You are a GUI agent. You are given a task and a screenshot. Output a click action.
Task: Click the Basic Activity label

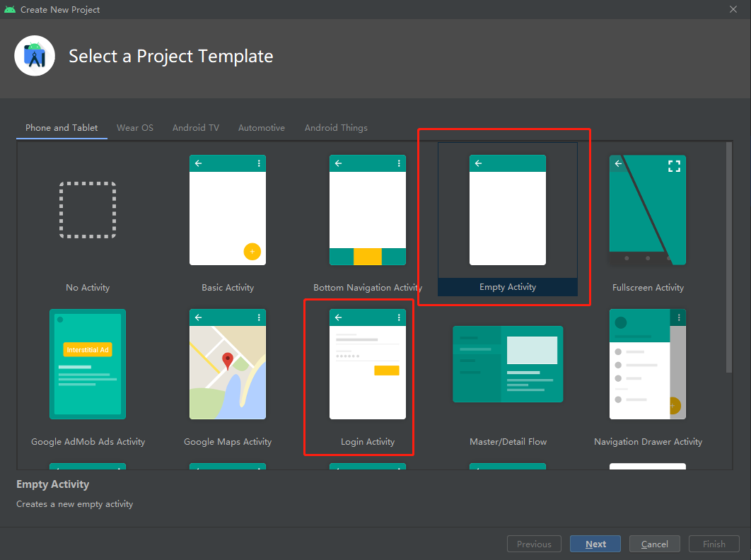[x=228, y=288]
